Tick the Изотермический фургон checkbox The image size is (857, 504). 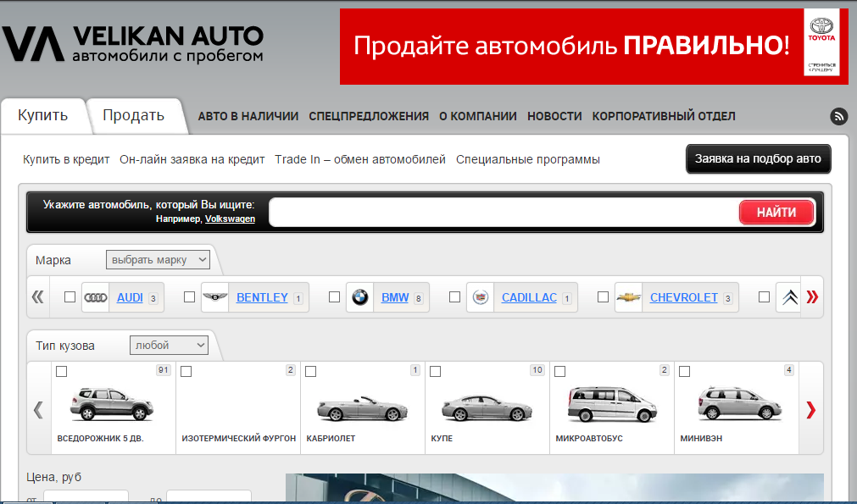186,371
